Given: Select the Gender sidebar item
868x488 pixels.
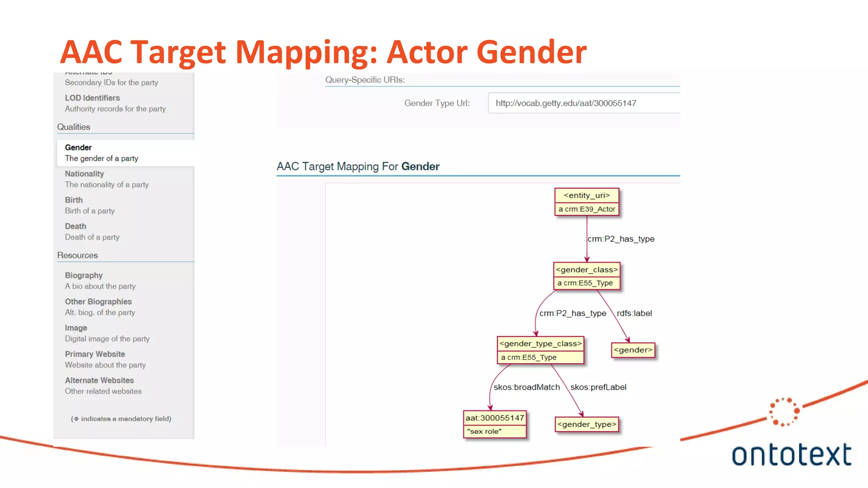Looking at the screenshot, I should (101, 153).
